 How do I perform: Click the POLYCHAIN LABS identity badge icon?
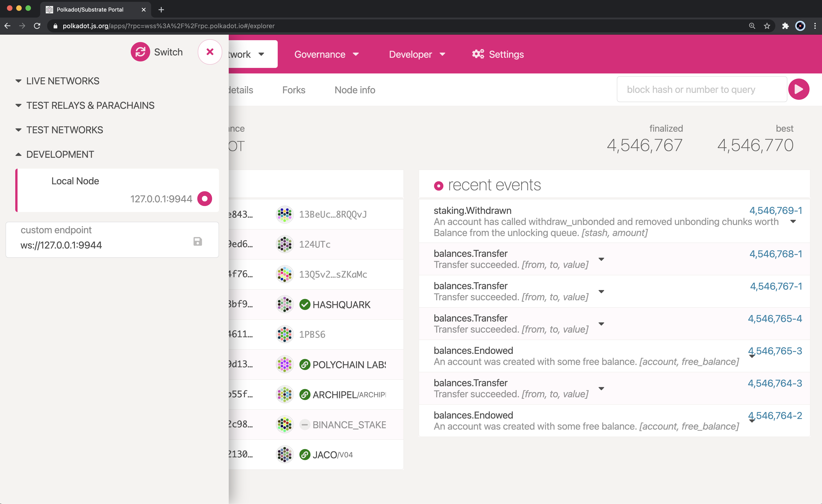pos(304,364)
